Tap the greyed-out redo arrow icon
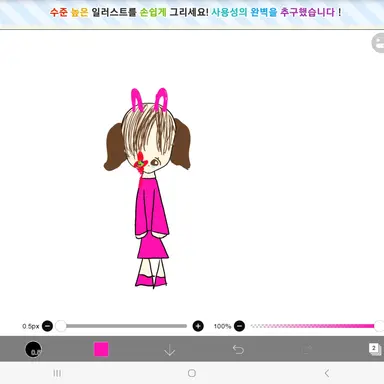The image size is (384, 384). tap(307, 349)
